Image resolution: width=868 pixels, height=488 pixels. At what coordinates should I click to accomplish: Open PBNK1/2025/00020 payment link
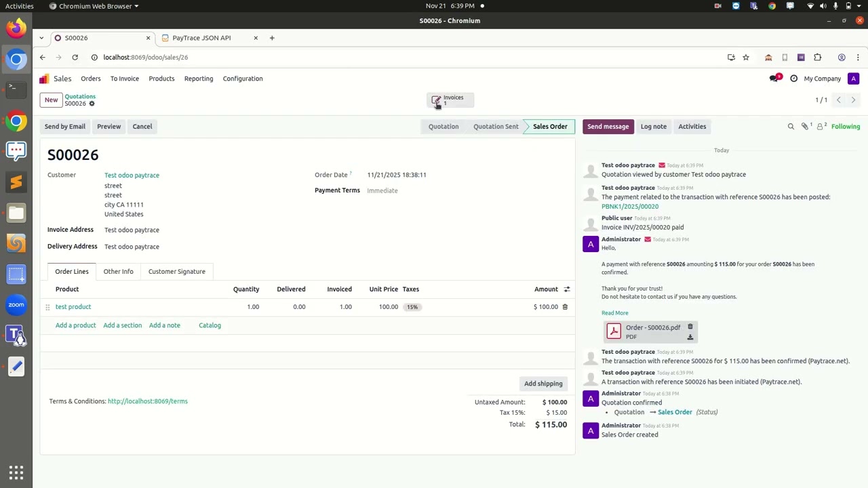(630, 207)
